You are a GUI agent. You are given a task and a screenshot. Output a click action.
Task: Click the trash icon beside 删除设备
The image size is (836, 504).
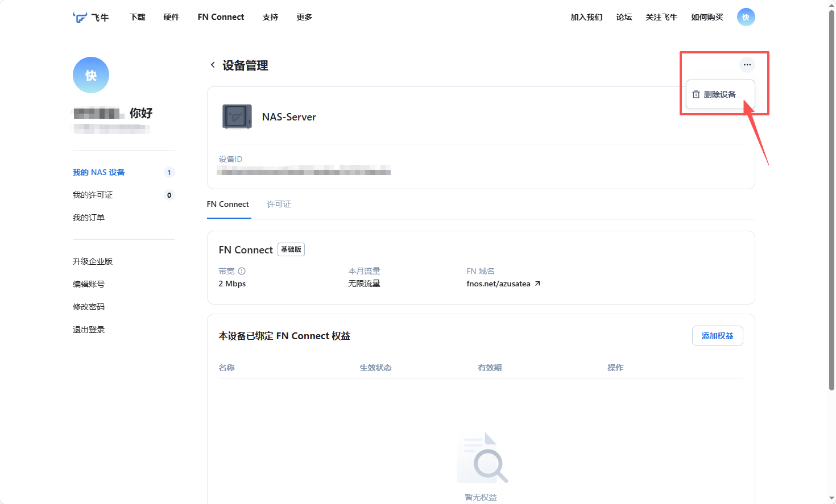pos(696,94)
